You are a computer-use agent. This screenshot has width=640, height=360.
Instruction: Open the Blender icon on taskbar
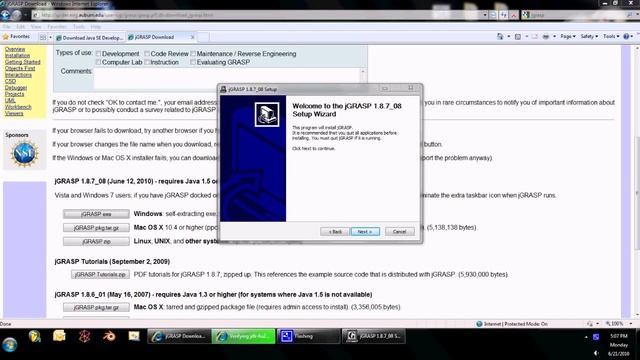(x=109, y=336)
